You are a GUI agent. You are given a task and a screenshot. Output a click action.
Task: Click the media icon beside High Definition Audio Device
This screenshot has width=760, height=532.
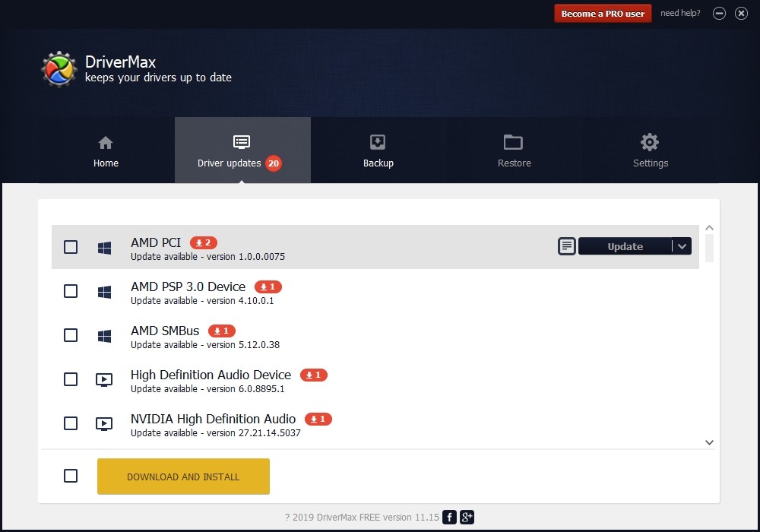tap(104, 380)
